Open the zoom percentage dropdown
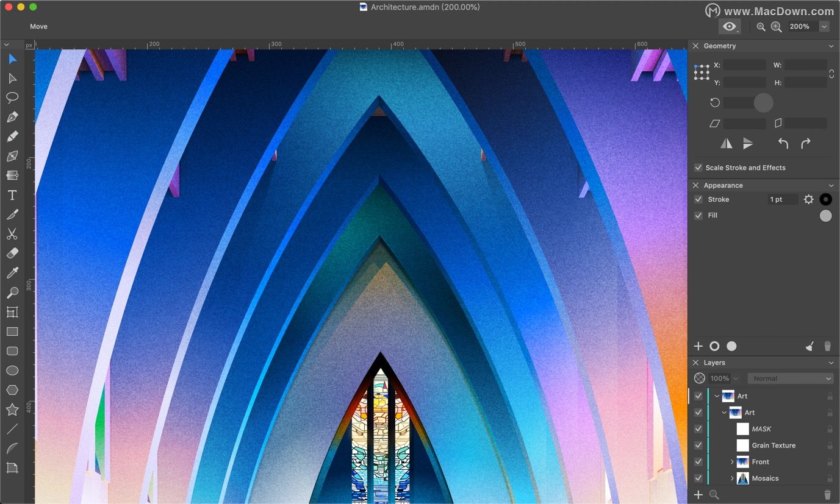Screen dimensions: 840x504 pyautogui.click(x=824, y=27)
